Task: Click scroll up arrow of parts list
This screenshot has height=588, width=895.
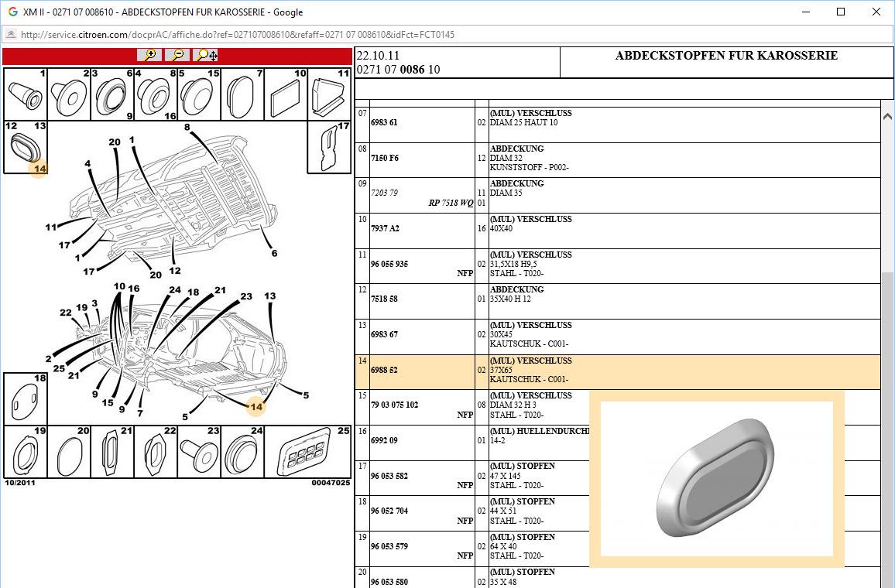Action: (x=887, y=116)
